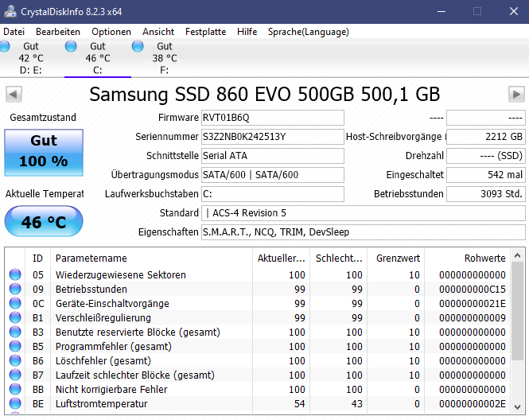Open the Sprache(Language) menu
529x420 pixels.
point(309,32)
